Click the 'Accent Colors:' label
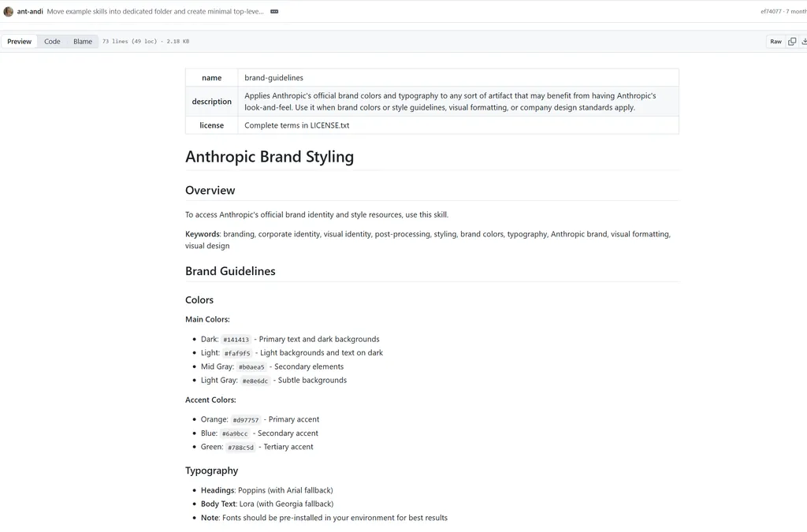This screenshot has width=807, height=532. pyautogui.click(x=210, y=400)
